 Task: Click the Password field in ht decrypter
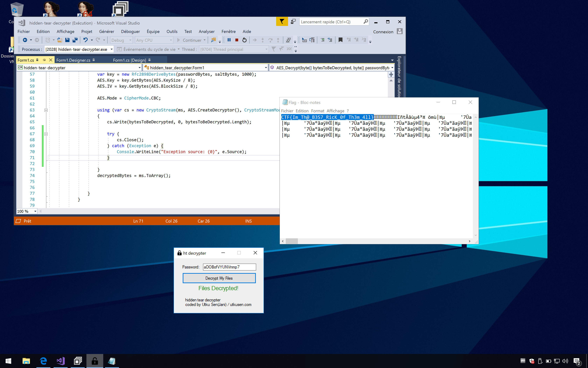229,267
